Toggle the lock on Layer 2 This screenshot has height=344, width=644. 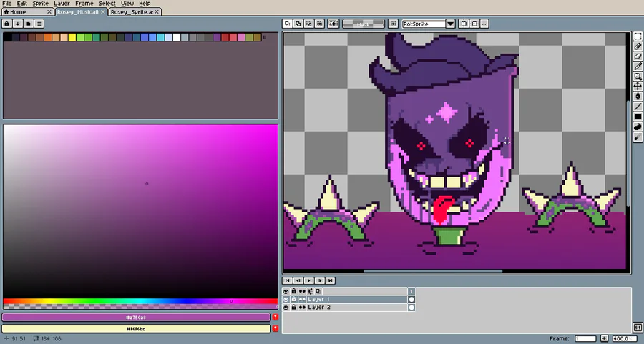click(293, 307)
